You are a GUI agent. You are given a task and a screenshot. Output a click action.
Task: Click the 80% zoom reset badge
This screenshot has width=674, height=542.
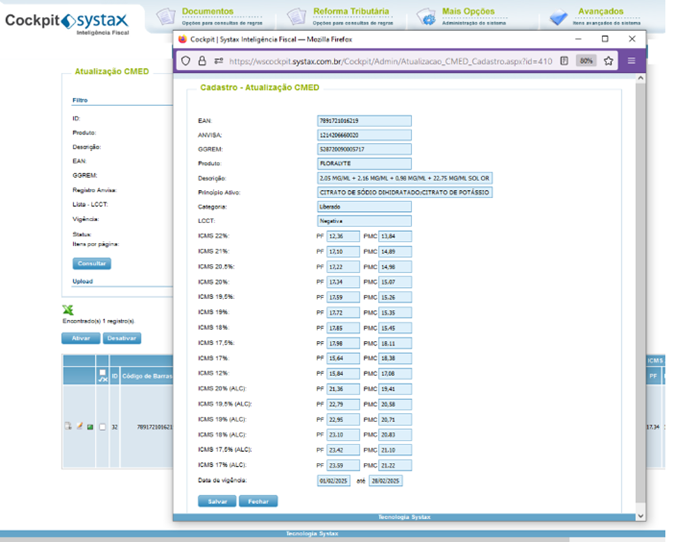[x=586, y=61]
